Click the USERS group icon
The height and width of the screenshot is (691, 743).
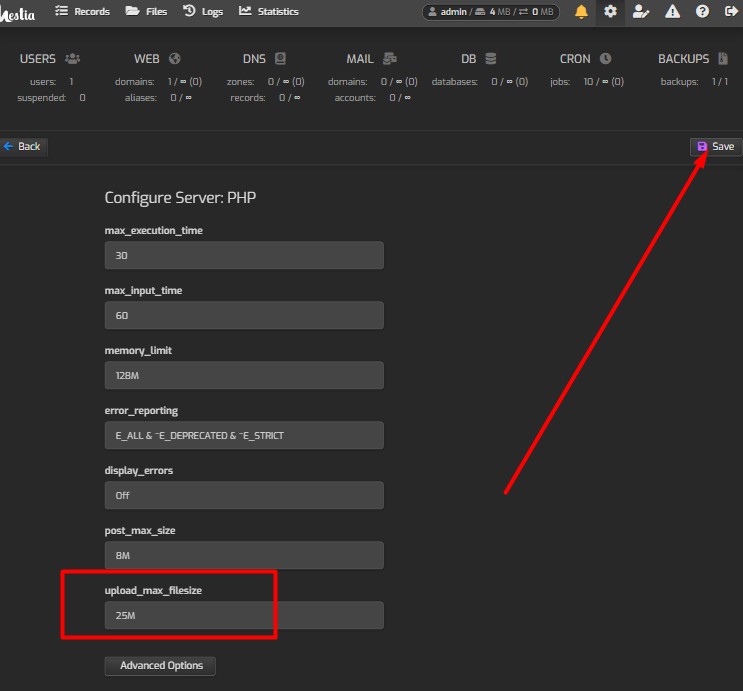[72, 59]
